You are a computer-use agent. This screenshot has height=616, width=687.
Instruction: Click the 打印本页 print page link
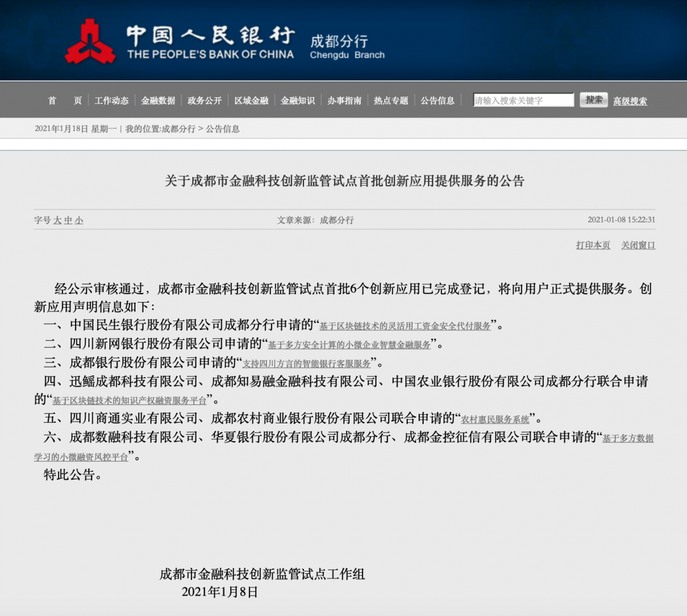tap(593, 245)
